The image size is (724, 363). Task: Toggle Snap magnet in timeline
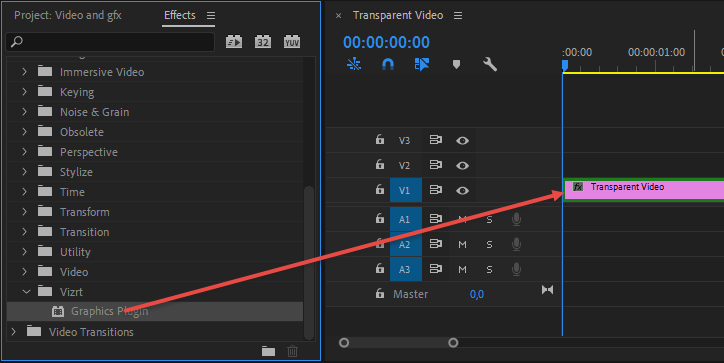[x=388, y=64]
